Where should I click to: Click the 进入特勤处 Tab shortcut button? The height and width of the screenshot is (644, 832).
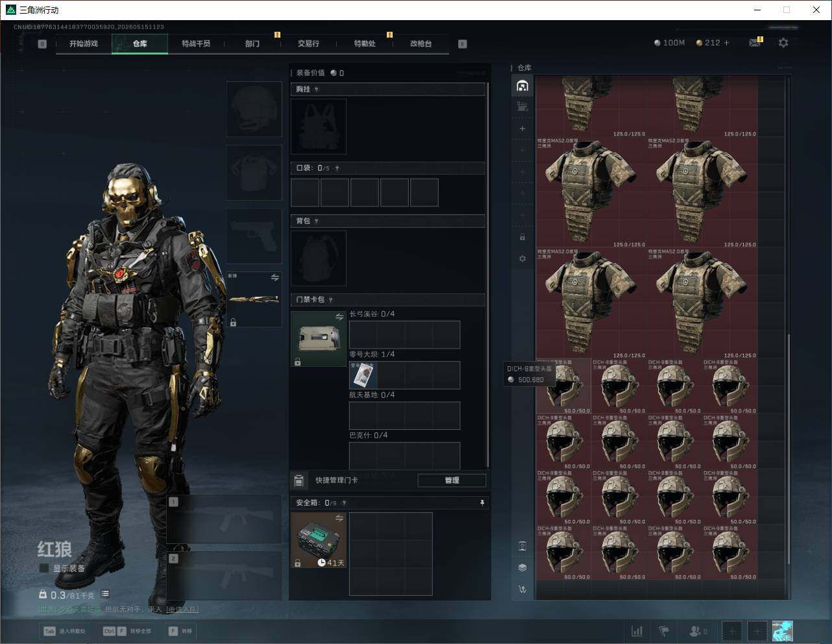point(65,631)
